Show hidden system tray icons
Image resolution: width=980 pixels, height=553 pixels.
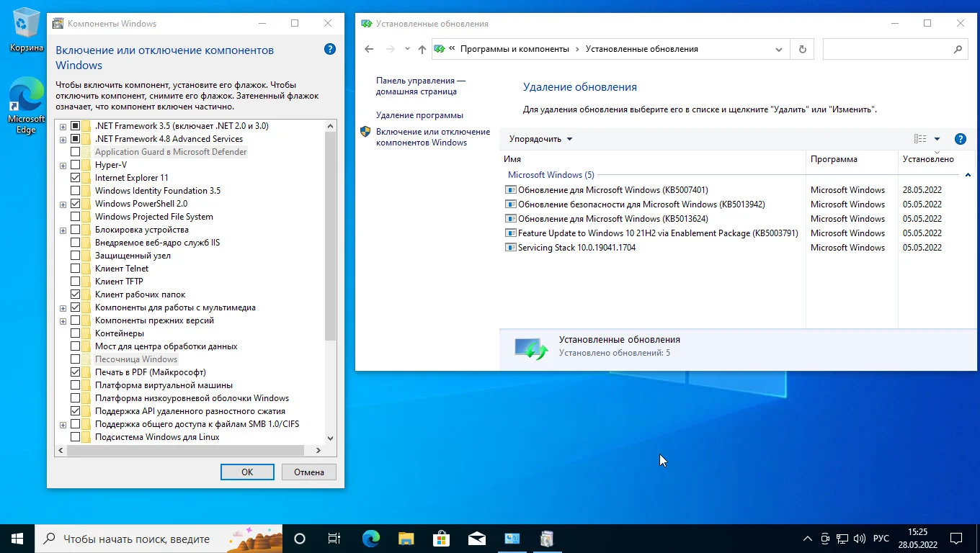click(x=808, y=539)
